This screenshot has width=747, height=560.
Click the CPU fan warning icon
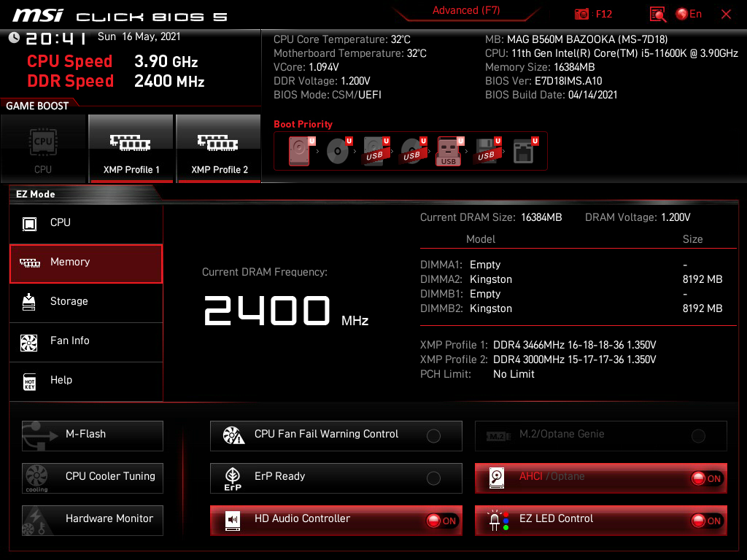click(233, 435)
